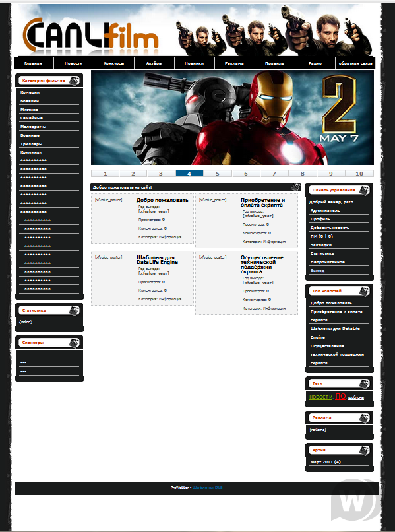The image size is (395, 532).
Task: Switch banner to slide 3
Action: pyautogui.click(x=162, y=174)
